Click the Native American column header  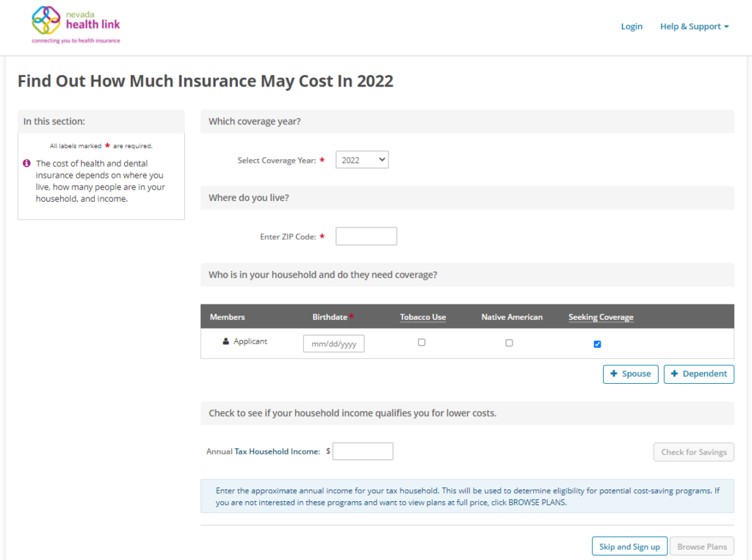point(512,317)
